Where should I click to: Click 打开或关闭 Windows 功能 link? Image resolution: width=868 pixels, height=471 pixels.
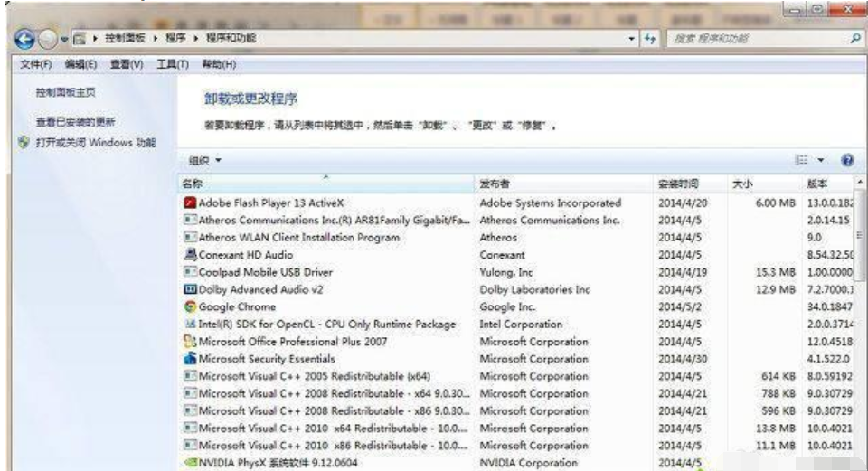coord(95,143)
